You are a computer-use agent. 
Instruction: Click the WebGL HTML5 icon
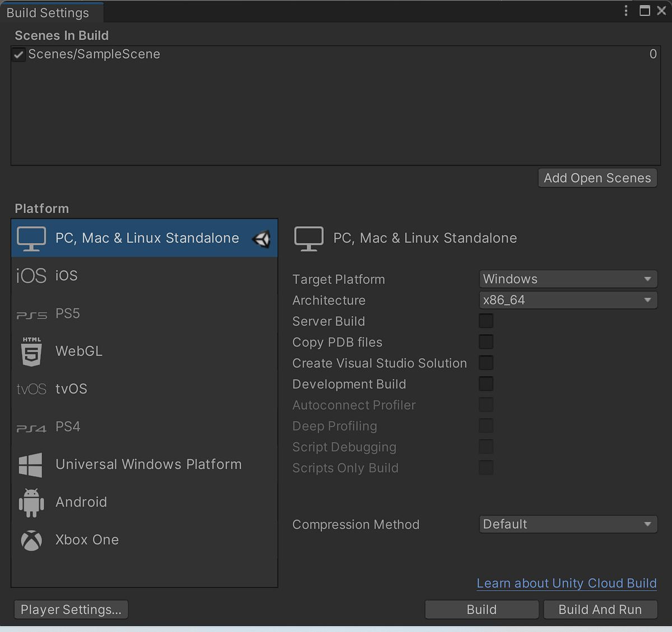tap(31, 352)
